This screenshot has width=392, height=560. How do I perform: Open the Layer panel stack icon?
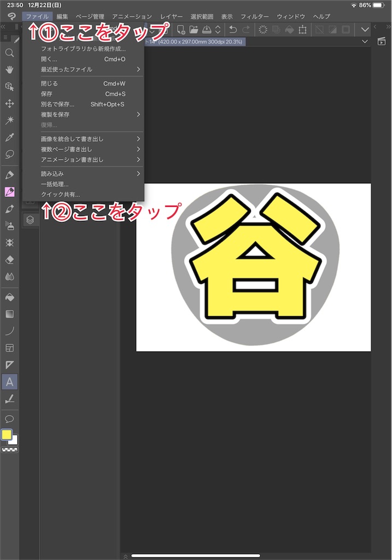pos(30,220)
